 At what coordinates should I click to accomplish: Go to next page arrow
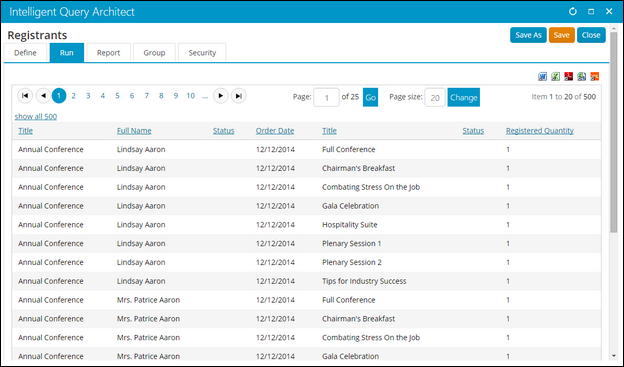(x=220, y=96)
